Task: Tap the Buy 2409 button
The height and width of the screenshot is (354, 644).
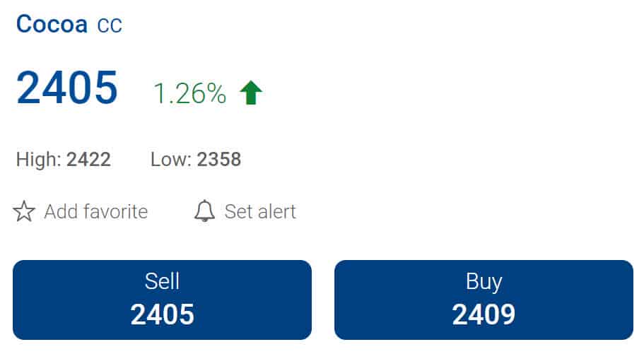Action: coord(484,300)
